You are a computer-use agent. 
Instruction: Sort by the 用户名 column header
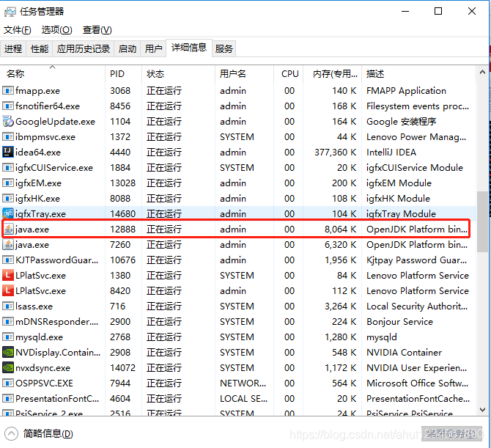coord(244,74)
